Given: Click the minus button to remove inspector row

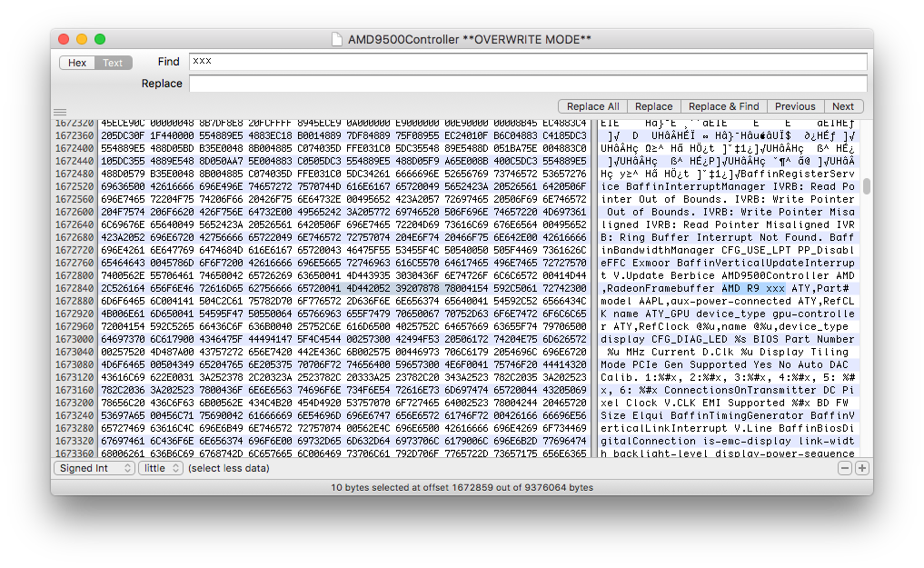Looking at the screenshot, I should click(845, 468).
